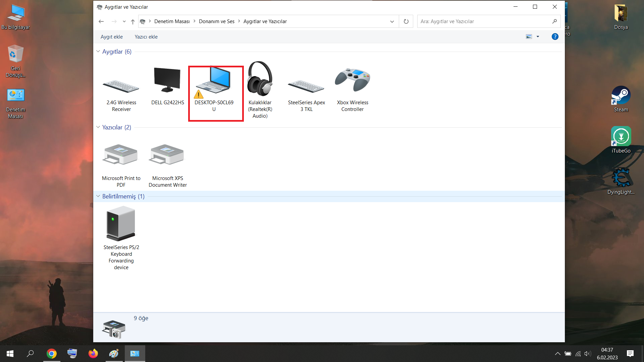Image resolution: width=644 pixels, height=362 pixels.
Task: Switch to the Control Panel taskbar window
Action: tap(135, 354)
